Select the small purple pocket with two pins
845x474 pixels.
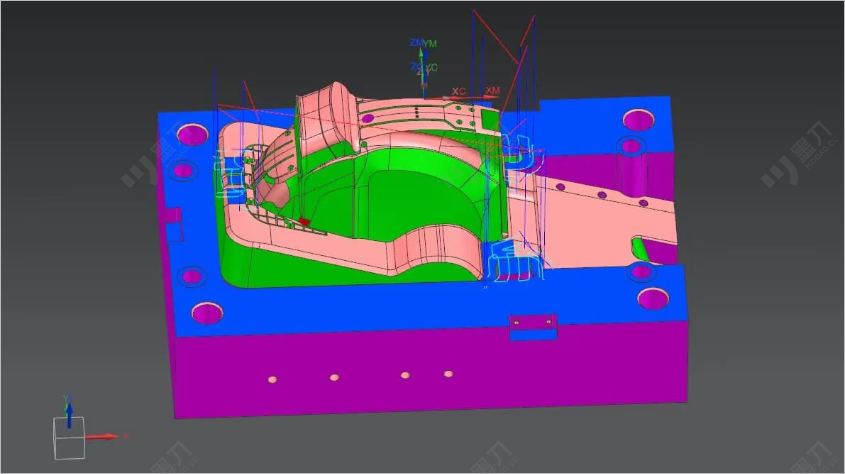[533, 322]
